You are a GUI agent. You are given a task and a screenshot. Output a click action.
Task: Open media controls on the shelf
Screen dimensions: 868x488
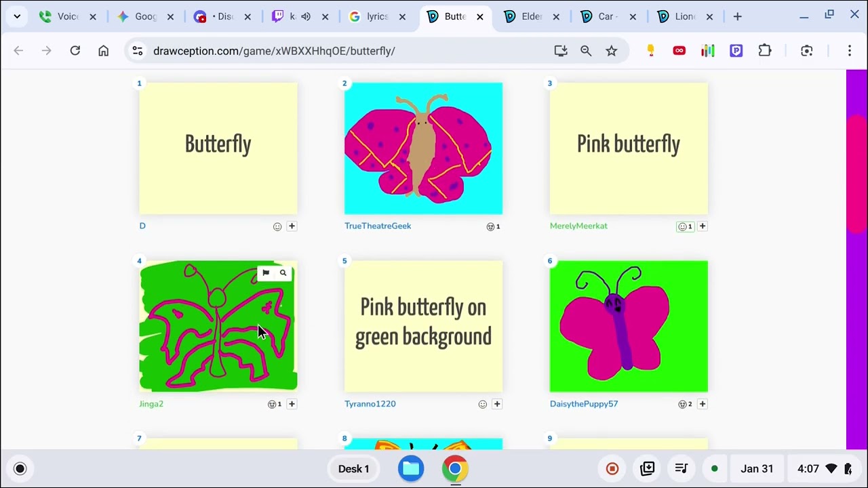(682, 469)
